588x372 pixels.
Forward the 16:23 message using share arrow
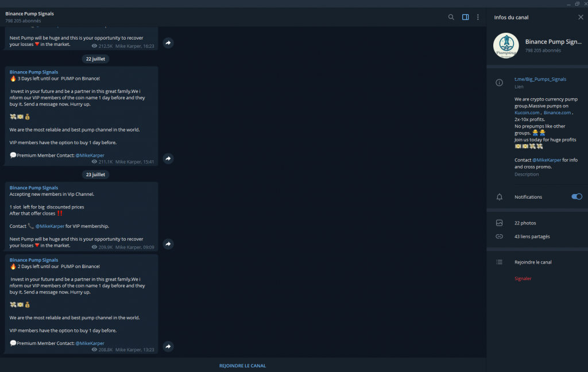168,42
